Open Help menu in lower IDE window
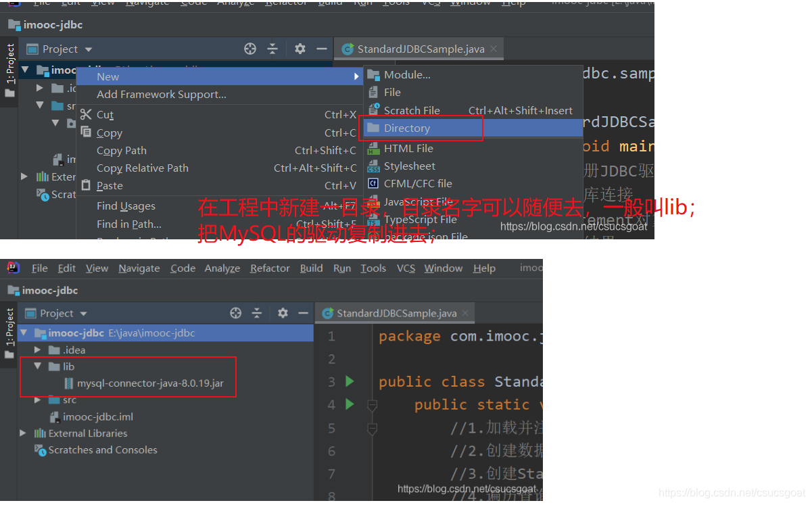 (484, 268)
